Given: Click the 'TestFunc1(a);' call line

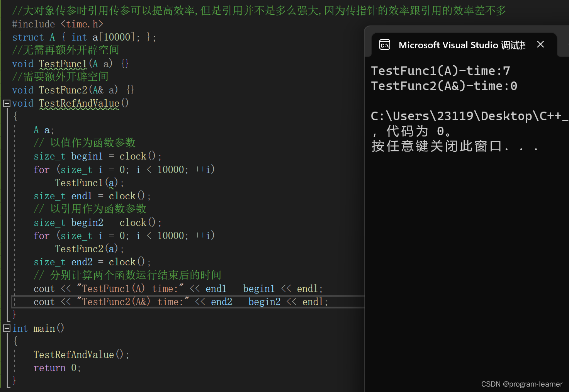Looking at the screenshot, I should coord(89,183).
